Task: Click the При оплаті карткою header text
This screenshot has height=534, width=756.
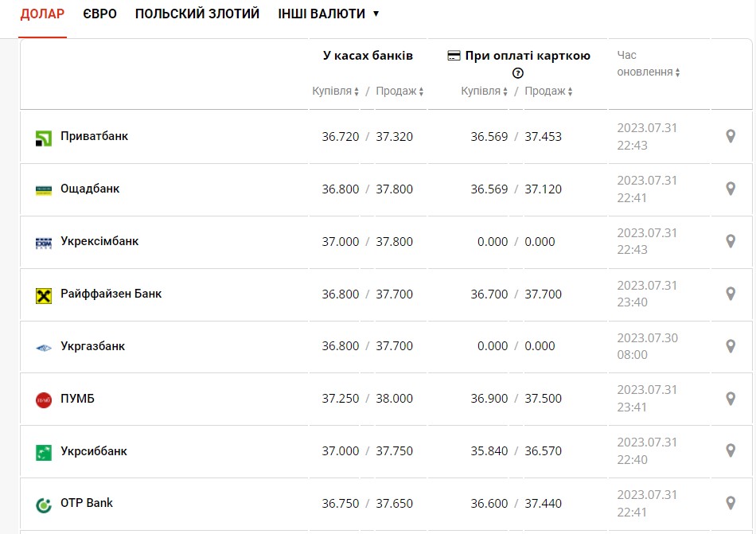Action: [x=528, y=56]
